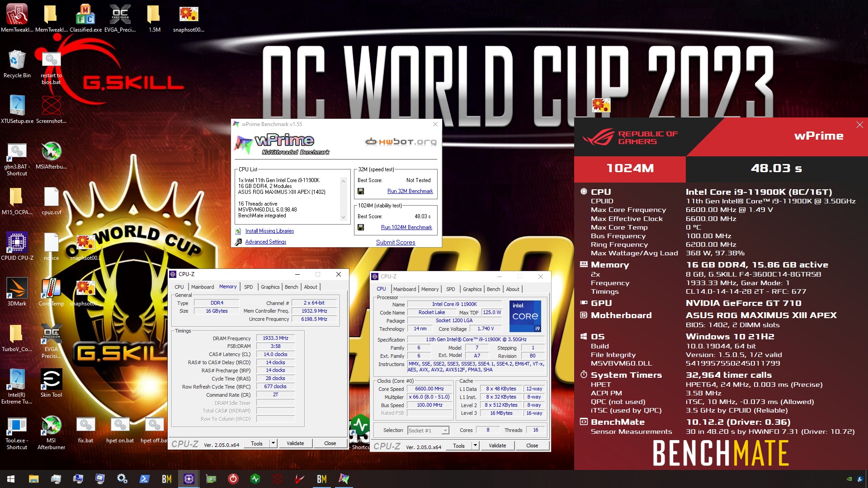This screenshot has width=868, height=488.
Task: Open PowerShell from the taskbar
Action: click(x=144, y=479)
